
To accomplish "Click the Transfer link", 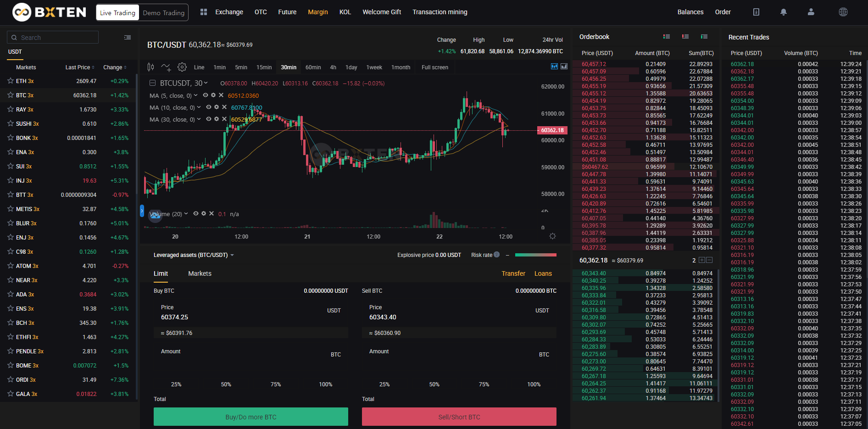I will pyautogui.click(x=513, y=273).
